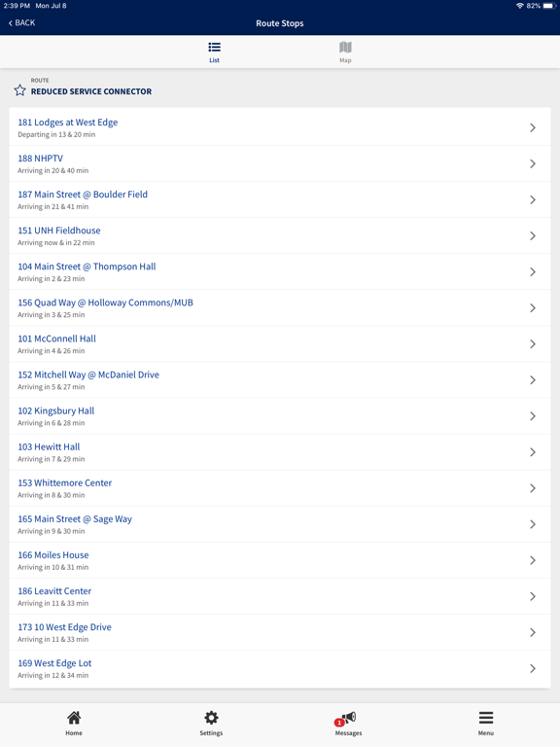Open stop 188 NHPTV
560x747 pixels.
click(280, 163)
